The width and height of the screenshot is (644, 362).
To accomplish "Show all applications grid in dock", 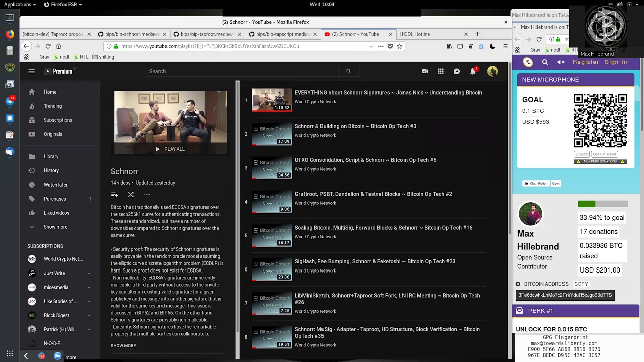I will click(10, 354).
